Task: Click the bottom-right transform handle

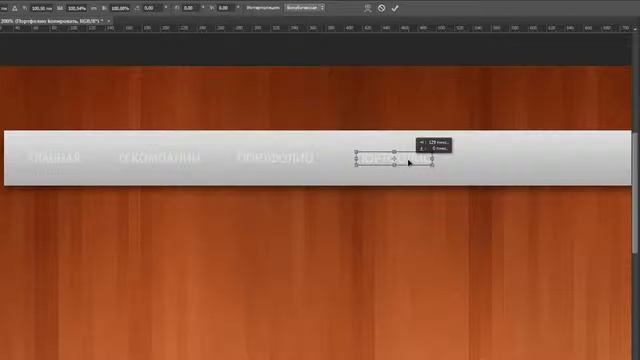Action: tap(432, 165)
